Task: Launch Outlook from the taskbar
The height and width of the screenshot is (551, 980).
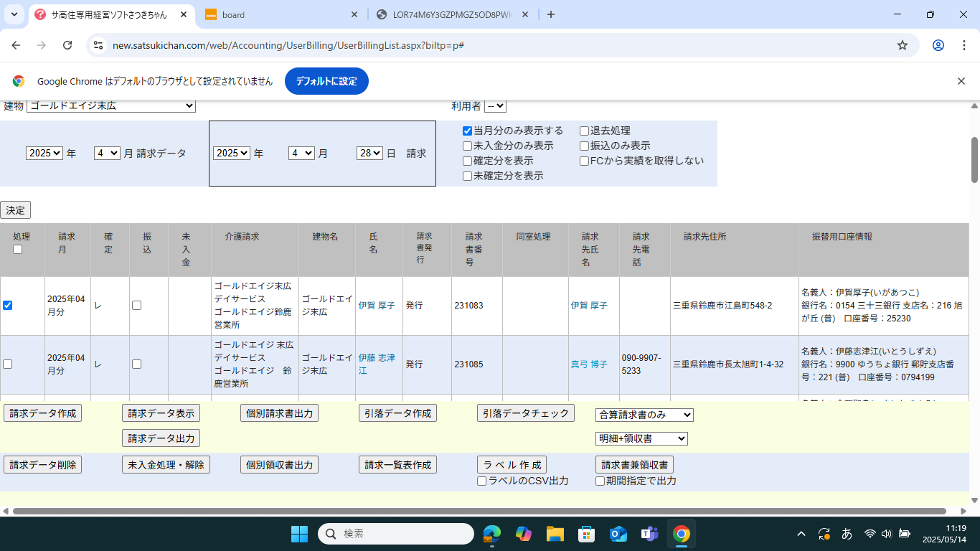Action: coord(618,534)
